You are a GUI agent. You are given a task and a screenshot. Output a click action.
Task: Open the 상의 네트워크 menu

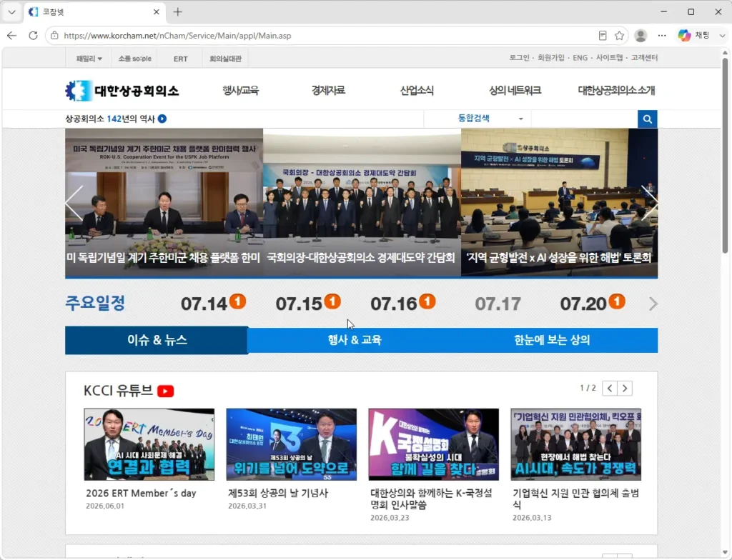[x=515, y=90]
